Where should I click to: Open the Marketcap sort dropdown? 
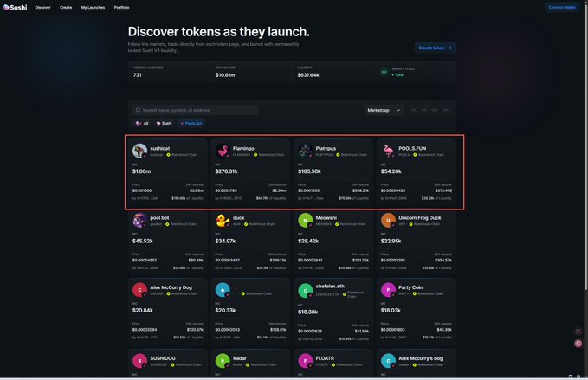click(384, 110)
